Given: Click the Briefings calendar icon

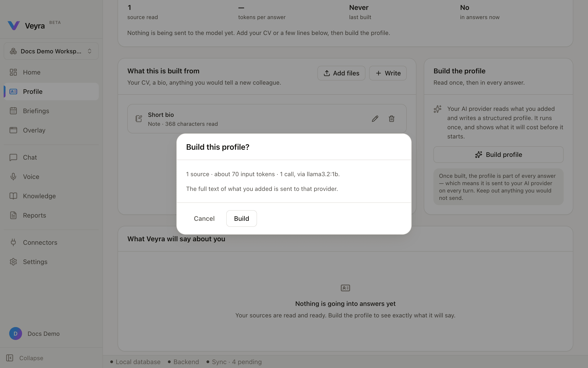Looking at the screenshot, I should tap(13, 111).
